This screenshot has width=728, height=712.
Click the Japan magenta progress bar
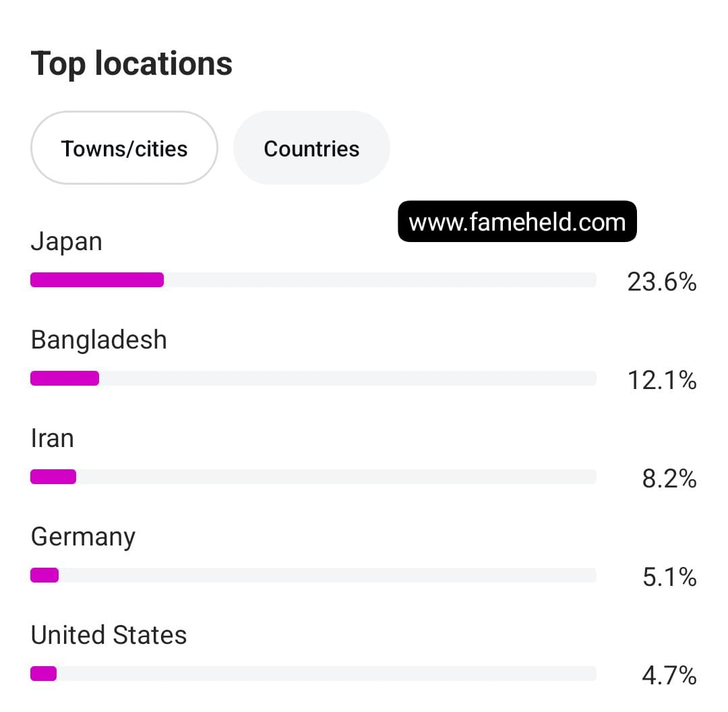(x=97, y=280)
